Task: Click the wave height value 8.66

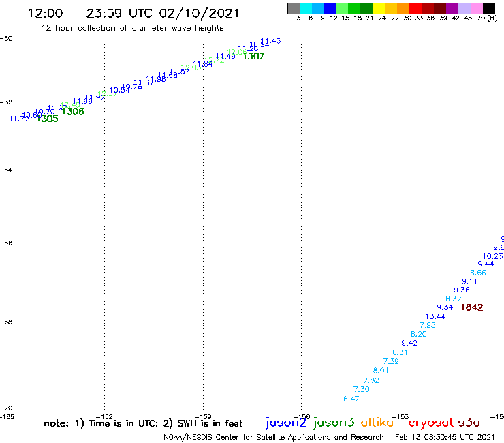Action: point(478,273)
